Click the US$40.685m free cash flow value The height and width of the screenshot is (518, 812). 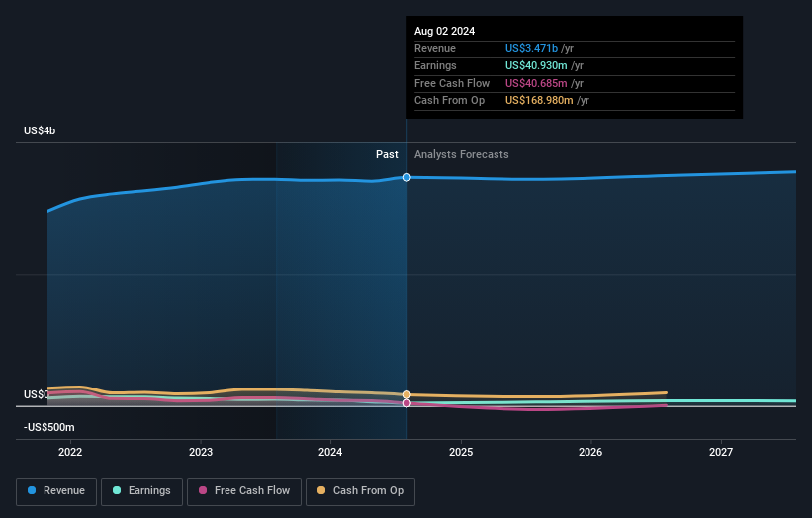pyautogui.click(x=536, y=83)
